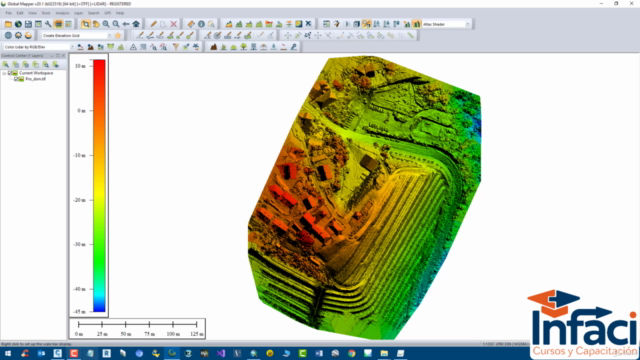Open the File menu
The image size is (640, 360).
[9, 13]
